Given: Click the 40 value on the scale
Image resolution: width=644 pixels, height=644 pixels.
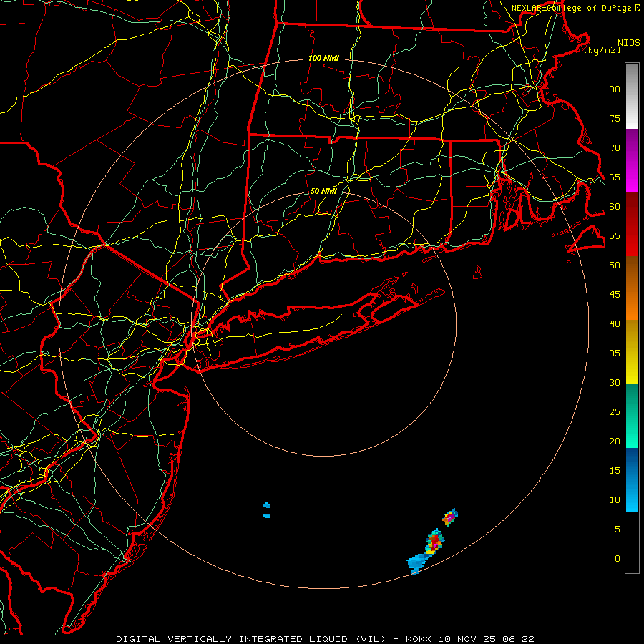Looking at the screenshot, I should pyautogui.click(x=615, y=324).
